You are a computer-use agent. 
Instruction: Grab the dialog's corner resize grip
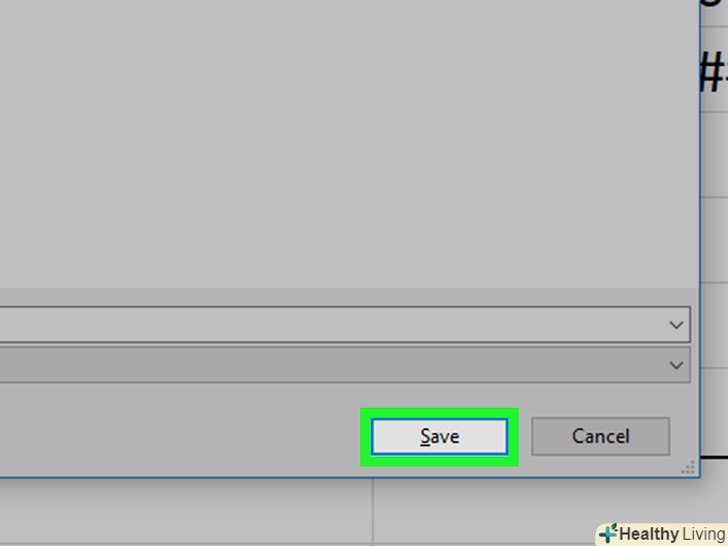point(688,468)
